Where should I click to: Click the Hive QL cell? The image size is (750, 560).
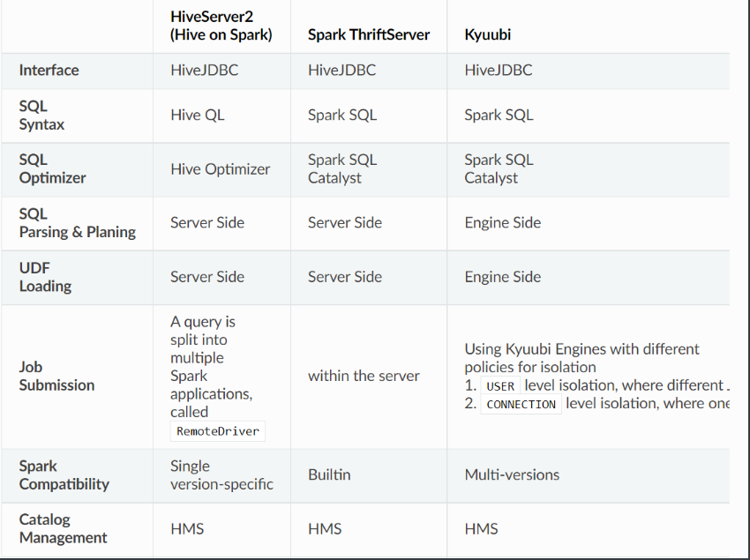pos(197,116)
